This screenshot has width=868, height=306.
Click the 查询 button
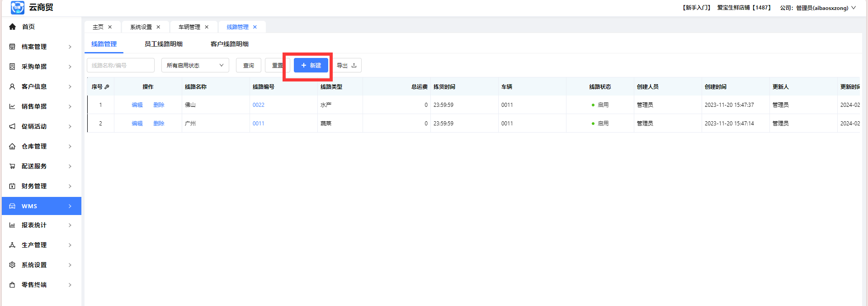point(248,65)
